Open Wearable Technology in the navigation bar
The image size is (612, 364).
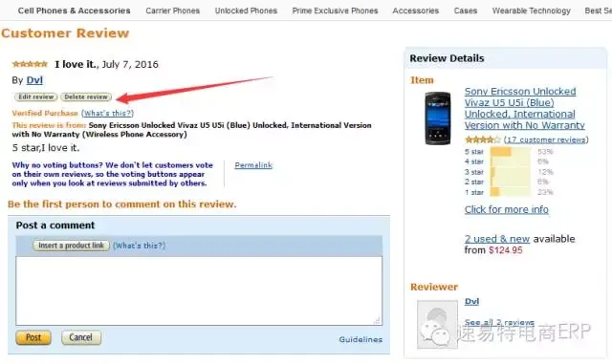(x=532, y=11)
